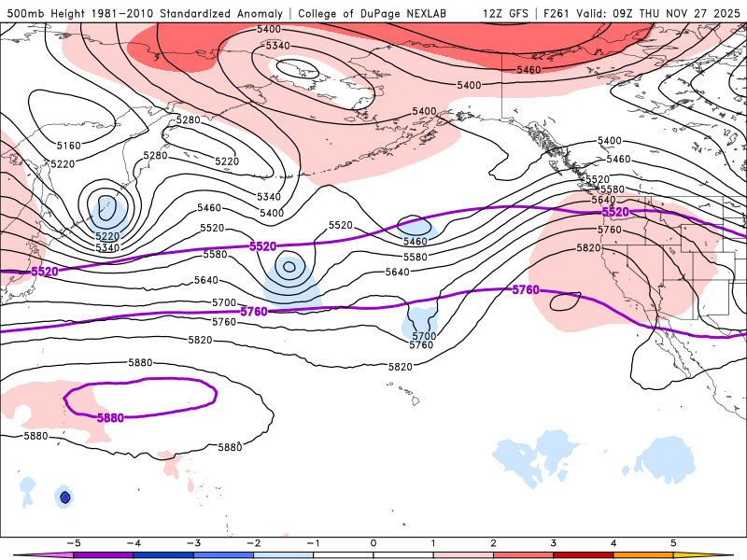Select the "0" tick label on the color bar
The height and width of the screenshot is (560, 747).
click(373, 543)
